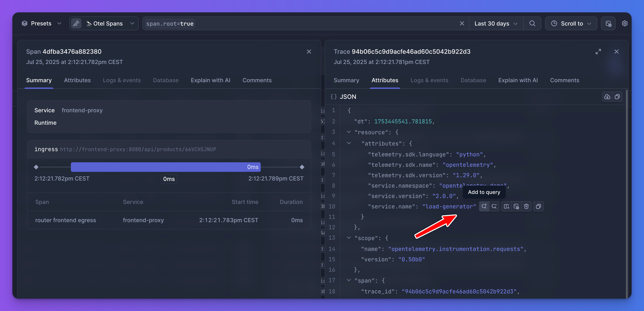Click the left diamond timeline marker
This screenshot has height=311, width=644.
(36, 167)
